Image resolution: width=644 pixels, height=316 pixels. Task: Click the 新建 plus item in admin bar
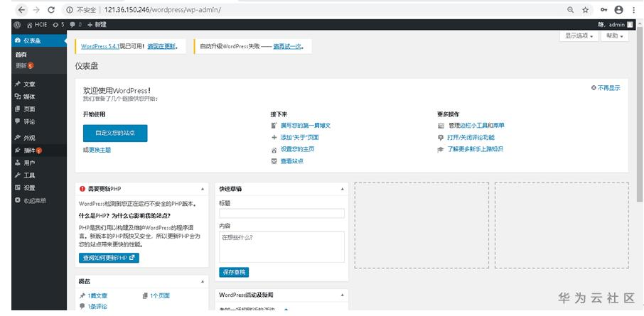point(97,25)
